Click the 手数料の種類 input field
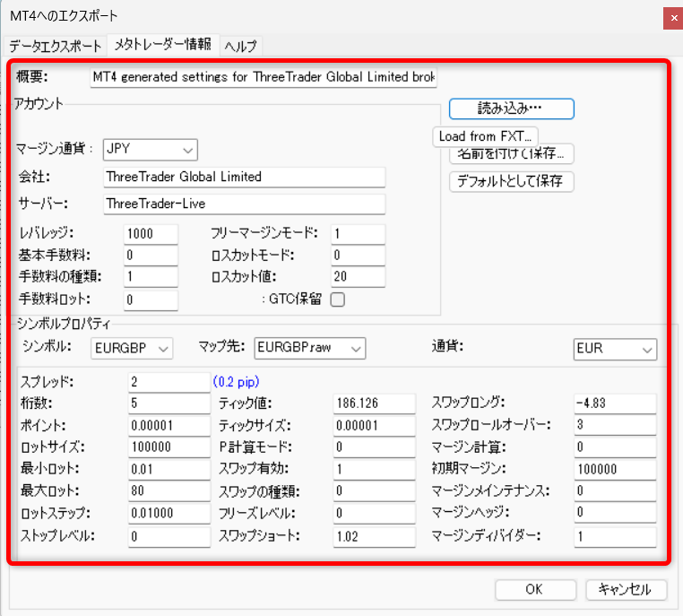 pos(151,277)
